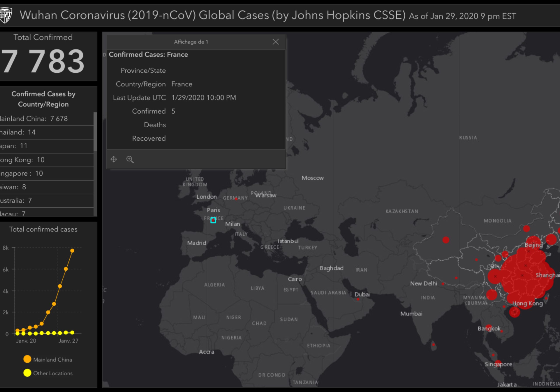Click the cyan-highlighted France marker
The height and width of the screenshot is (392, 560).
(x=213, y=220)
